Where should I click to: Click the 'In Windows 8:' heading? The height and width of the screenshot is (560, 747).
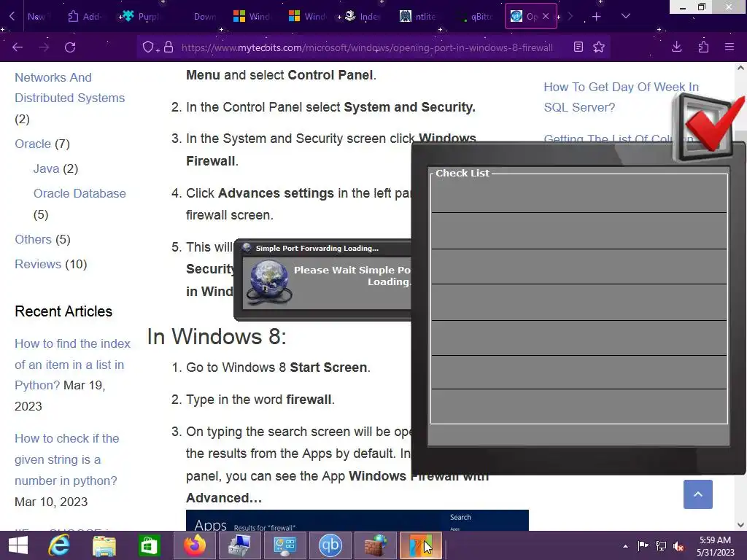[217, 337]
